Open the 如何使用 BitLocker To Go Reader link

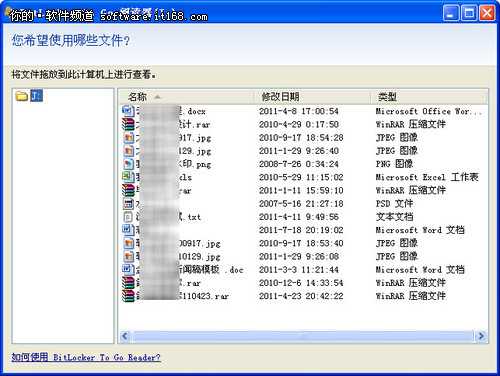[x=86, y=357]
